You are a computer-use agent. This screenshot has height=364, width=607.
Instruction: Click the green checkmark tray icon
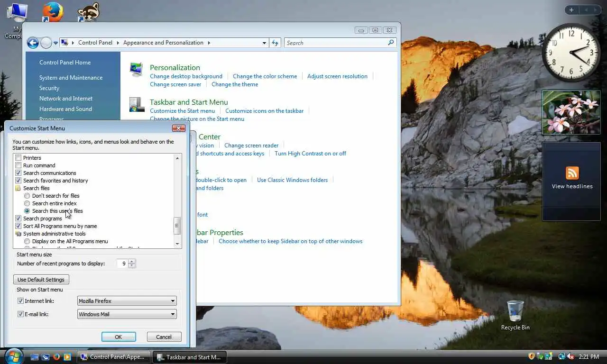[540, 356]
